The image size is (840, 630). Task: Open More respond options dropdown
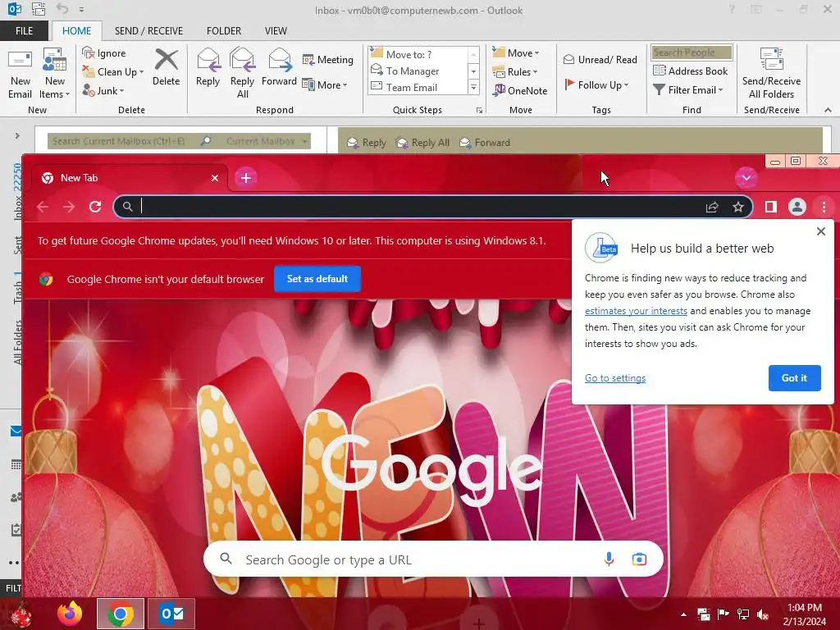click(x=325, y=84)
